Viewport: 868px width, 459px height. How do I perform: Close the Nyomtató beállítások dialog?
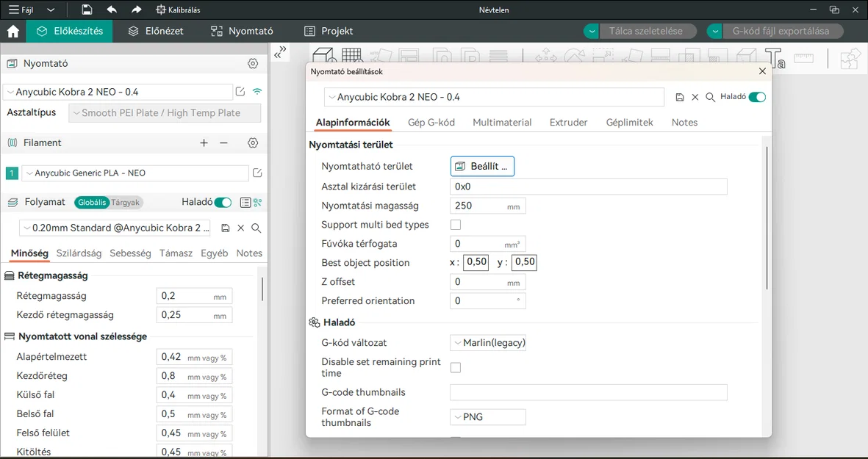[762, 71]
